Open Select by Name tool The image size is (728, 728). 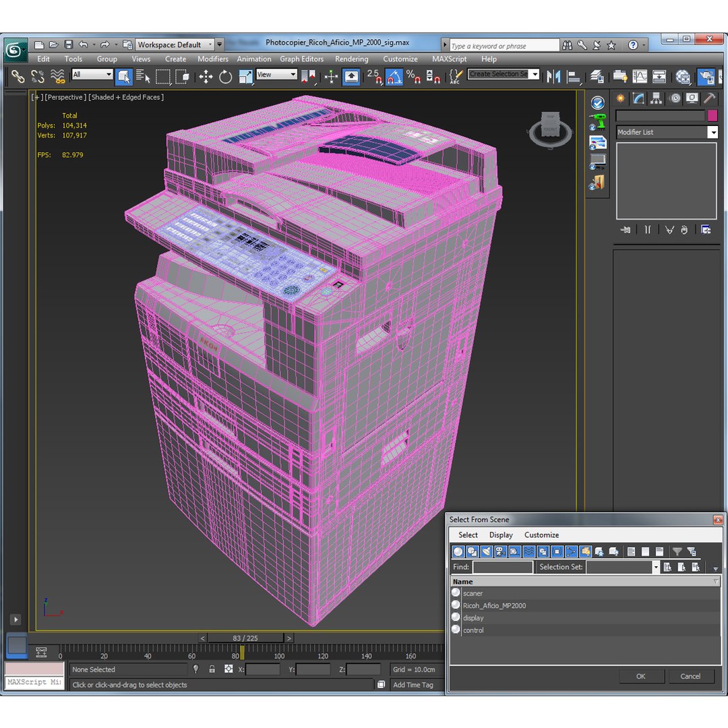coord(143,76)
